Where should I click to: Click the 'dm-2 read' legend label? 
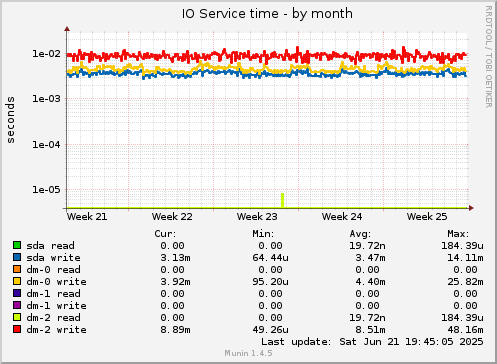coord(53,318)
